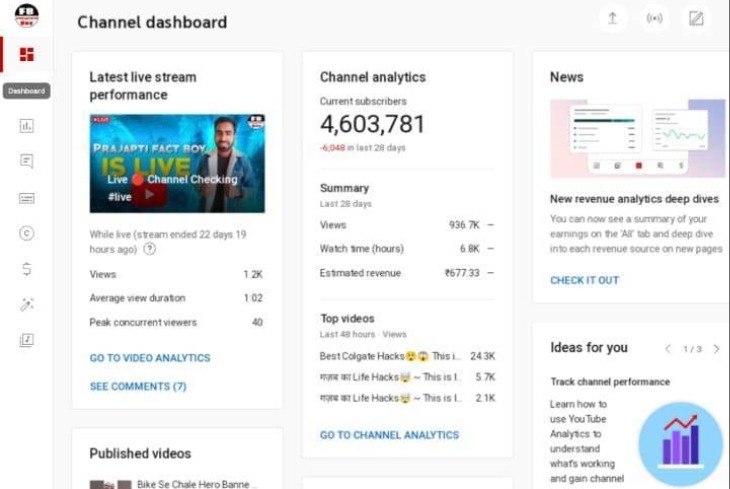Screen dimensions: 730x489
Task: Click the 1 / 3 ideas page indicator
Action: 692,349
